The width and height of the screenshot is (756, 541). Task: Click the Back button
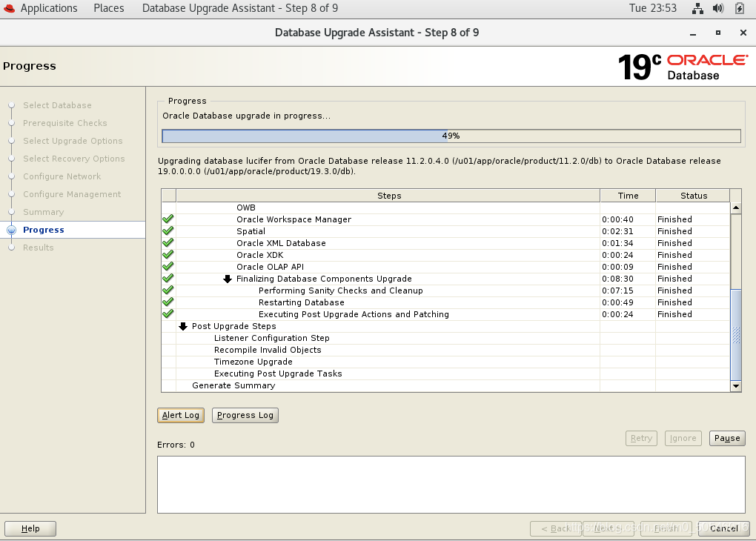click(556, 528)
